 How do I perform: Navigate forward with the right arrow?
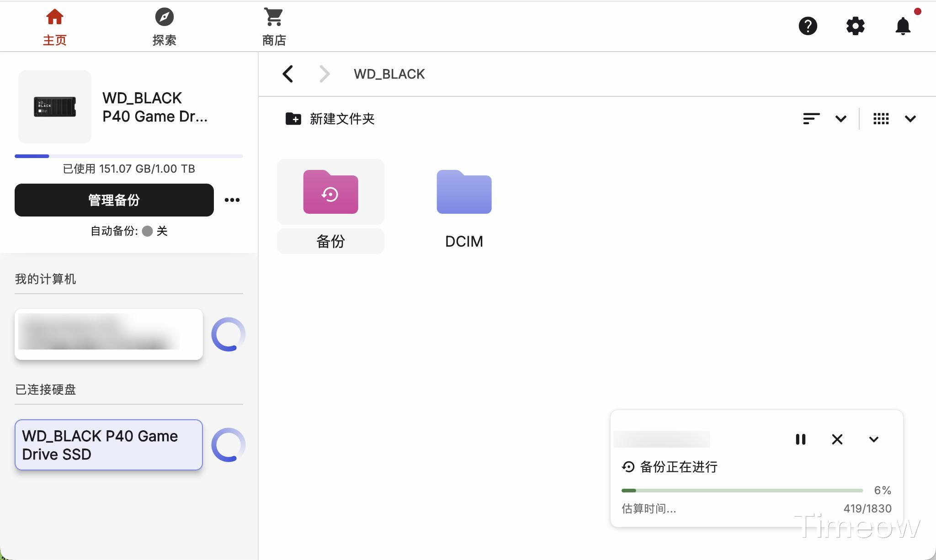pos(324,74)
